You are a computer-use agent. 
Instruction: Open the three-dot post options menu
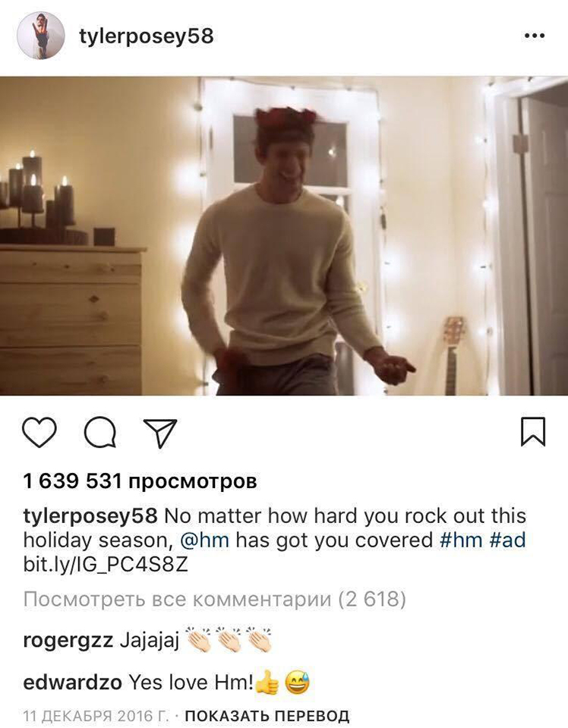534,36
